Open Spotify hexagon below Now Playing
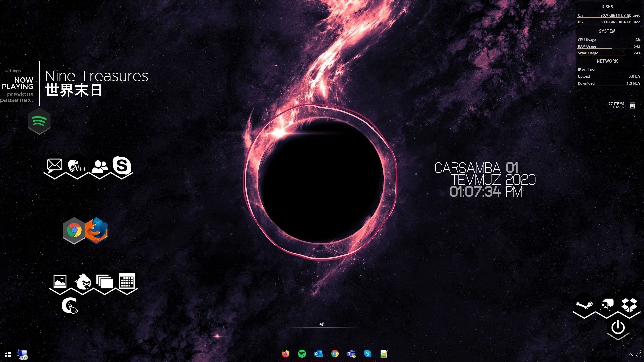The width and height of the screenshot is (644, 362). [x=39, y=121]
